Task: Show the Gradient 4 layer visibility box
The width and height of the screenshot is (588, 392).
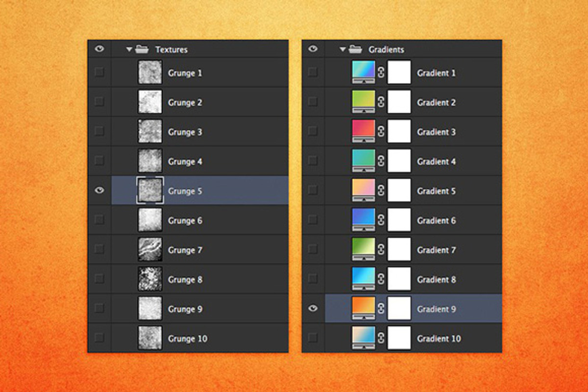Action: click(x=313, y=161)
